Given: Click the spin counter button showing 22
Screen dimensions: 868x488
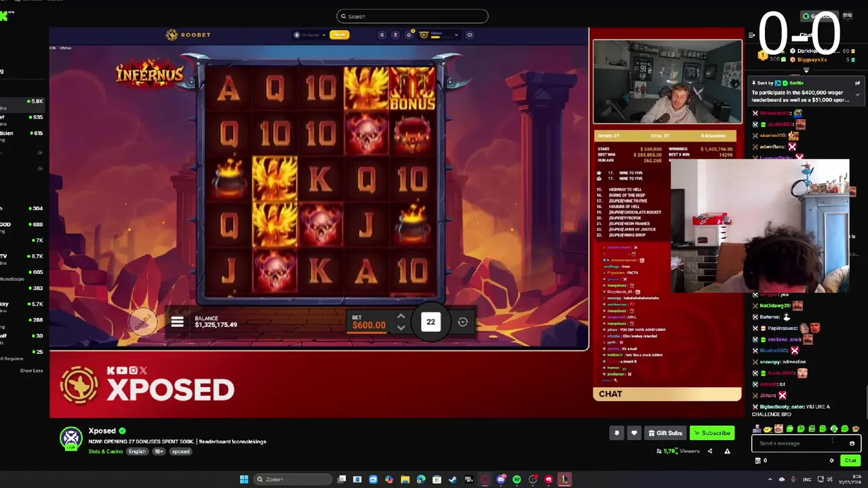Looking at the screenshot, I should click(x=431, y=322).
